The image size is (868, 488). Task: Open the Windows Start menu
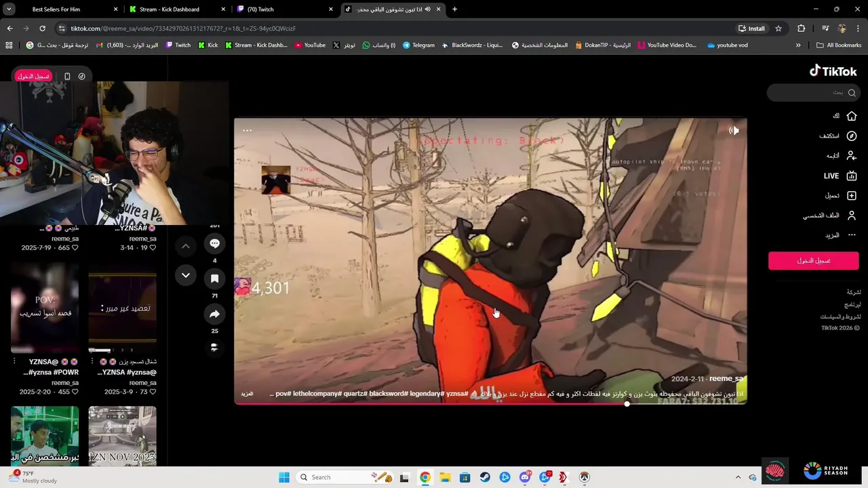[283, 477]
